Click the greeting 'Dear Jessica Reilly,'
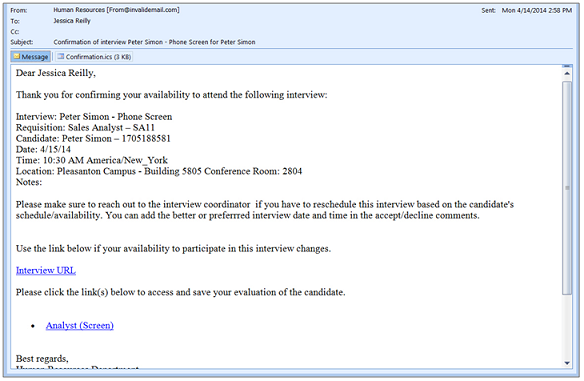 56,73
